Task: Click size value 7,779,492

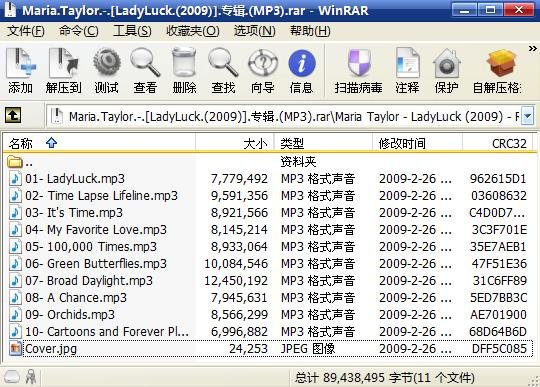Action: (x=239, y=179)
